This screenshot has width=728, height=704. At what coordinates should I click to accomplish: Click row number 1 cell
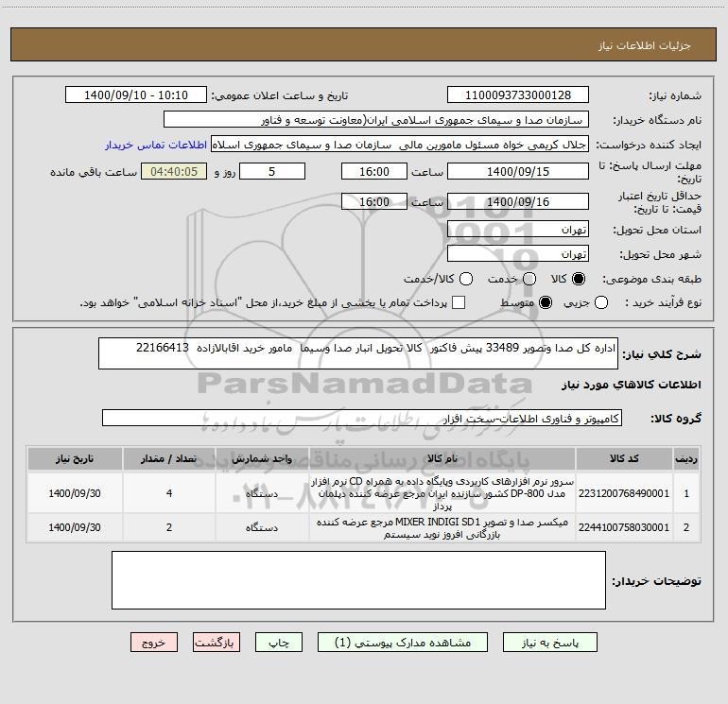(x=686, y=493)
